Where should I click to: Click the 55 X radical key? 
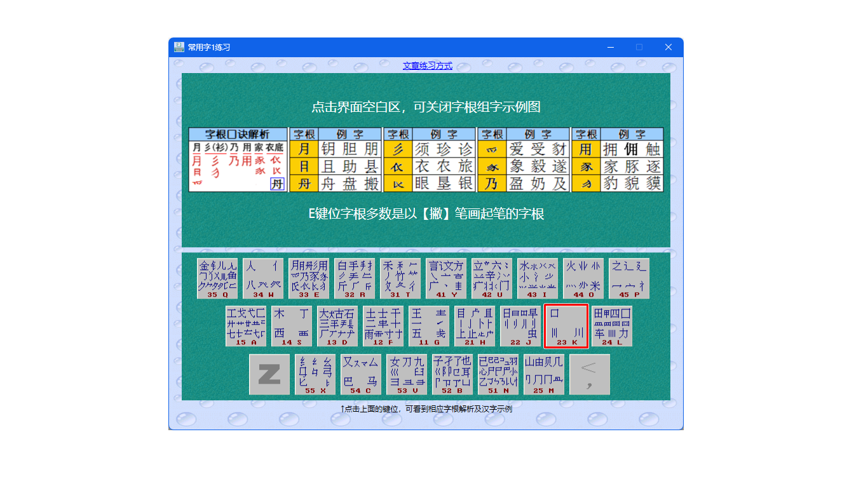[x=315, y=374]
